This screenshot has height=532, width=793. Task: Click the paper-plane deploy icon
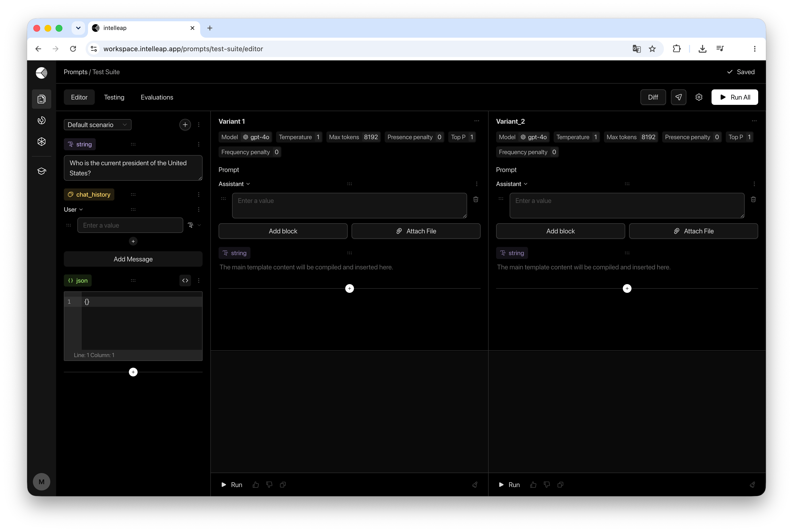point(678,97)
